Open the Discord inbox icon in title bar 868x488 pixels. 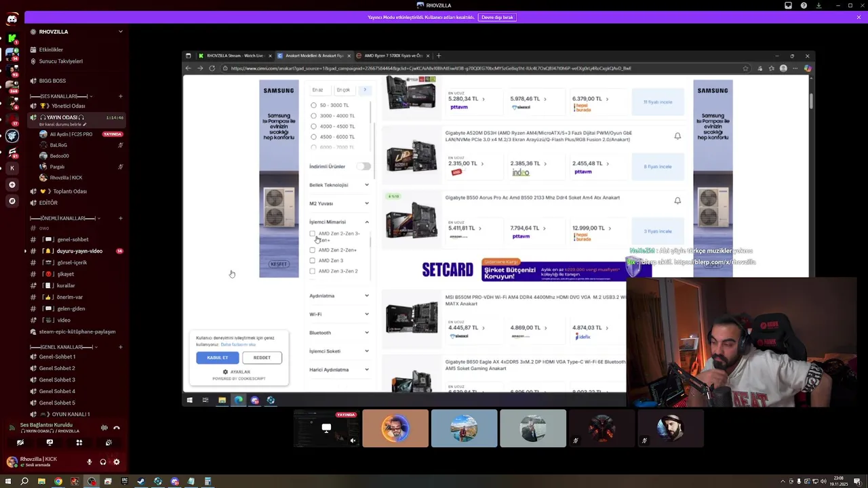click(788, 5)
